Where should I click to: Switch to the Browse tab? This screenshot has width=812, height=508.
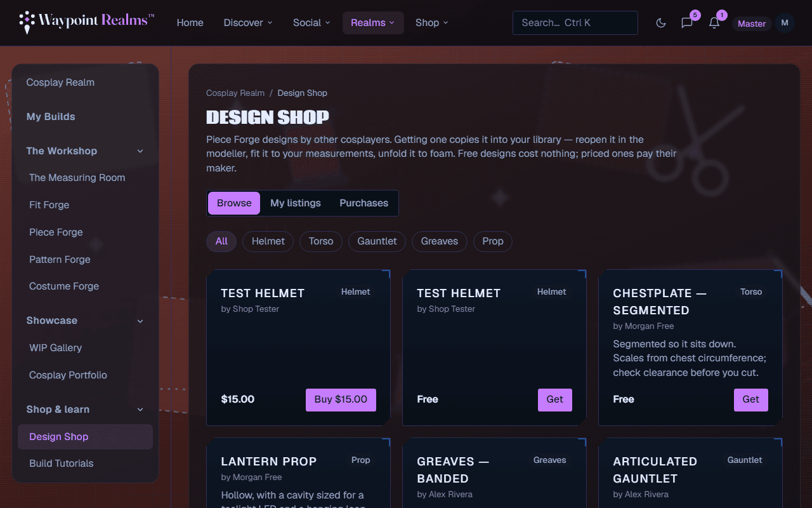234,203
